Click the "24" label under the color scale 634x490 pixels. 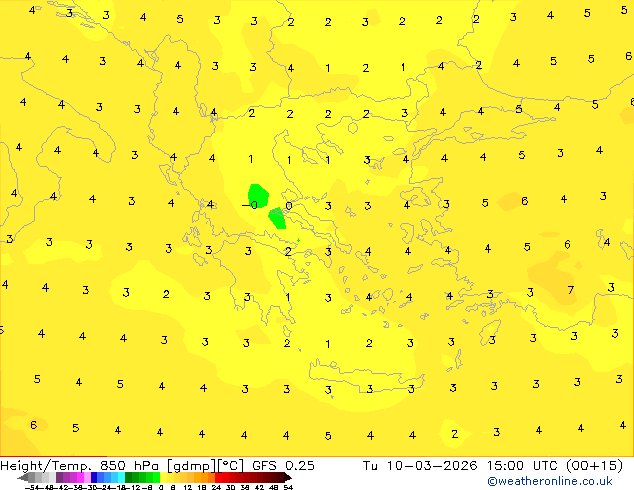pyautogui.click(x=216, y=487)
